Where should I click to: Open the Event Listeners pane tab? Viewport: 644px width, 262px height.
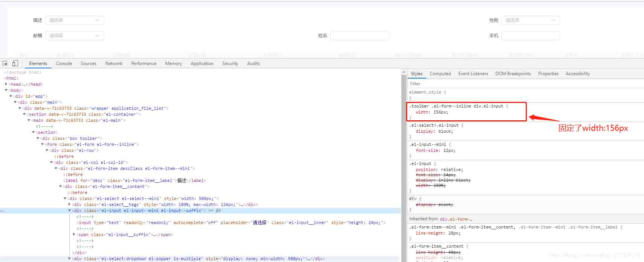(x=473, y=74)
